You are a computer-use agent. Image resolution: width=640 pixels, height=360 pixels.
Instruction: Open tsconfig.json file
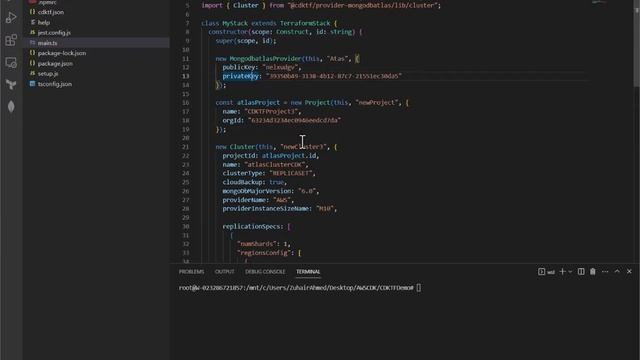[x=55, y=84]
